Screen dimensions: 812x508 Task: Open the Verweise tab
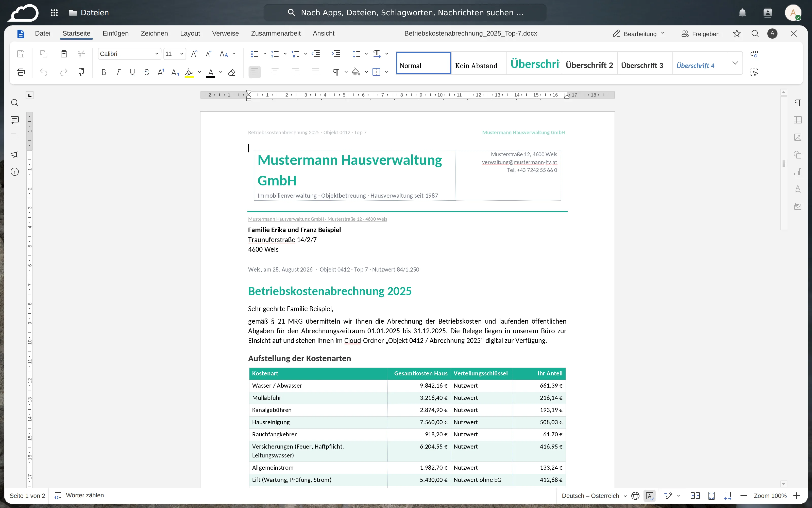(226, 33)
